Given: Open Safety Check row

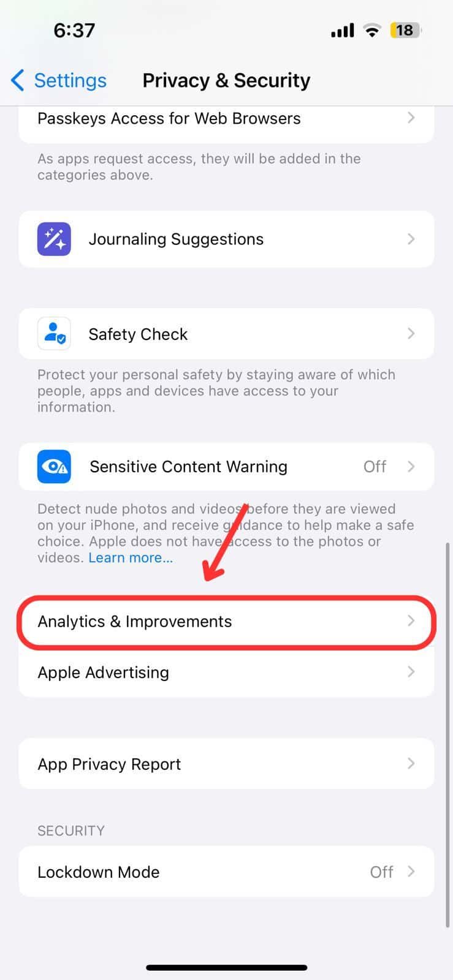Looking at the screenshot, I should pos(226,334).
